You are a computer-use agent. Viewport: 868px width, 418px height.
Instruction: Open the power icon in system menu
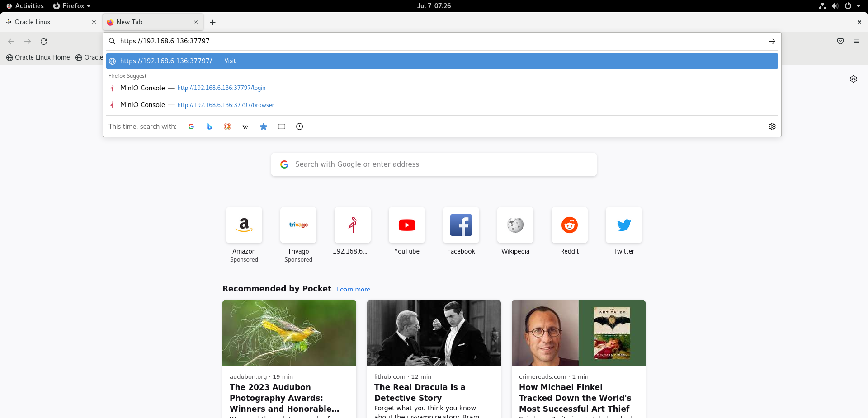pyautogui.click(x=848, y=6)
